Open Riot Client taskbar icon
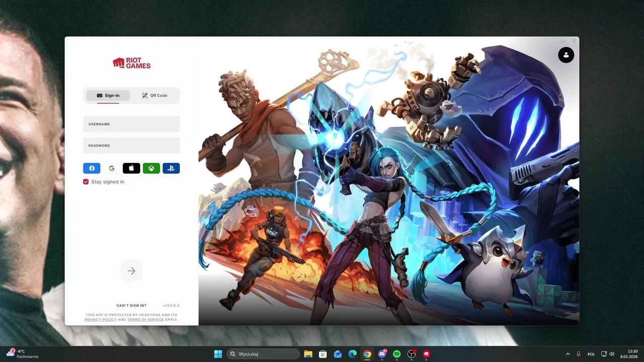Viewport: 644px width, 362px height. tap(427, 354)
